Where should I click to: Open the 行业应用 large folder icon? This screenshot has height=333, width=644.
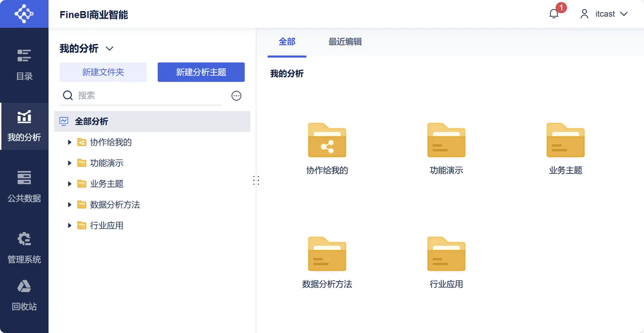point(446,254)
